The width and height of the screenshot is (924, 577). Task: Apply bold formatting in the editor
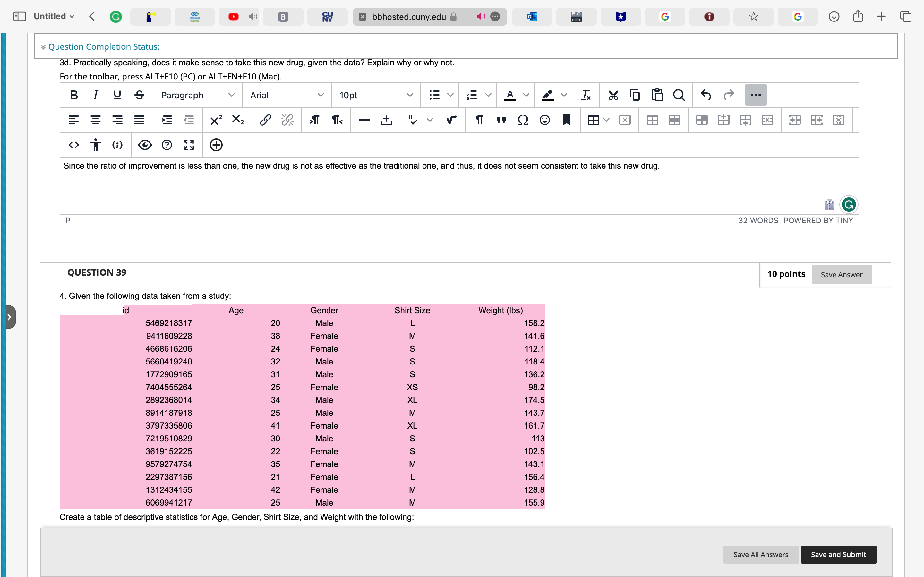(x=74, y=95)
